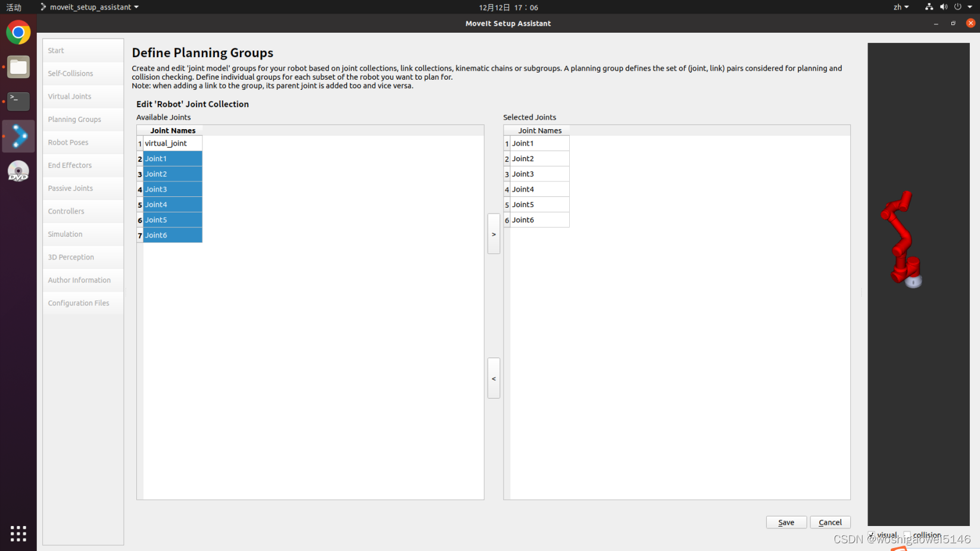Switch to the Controllers step
This screenshot has height=551, width=980.
click(x=83, y=211)
